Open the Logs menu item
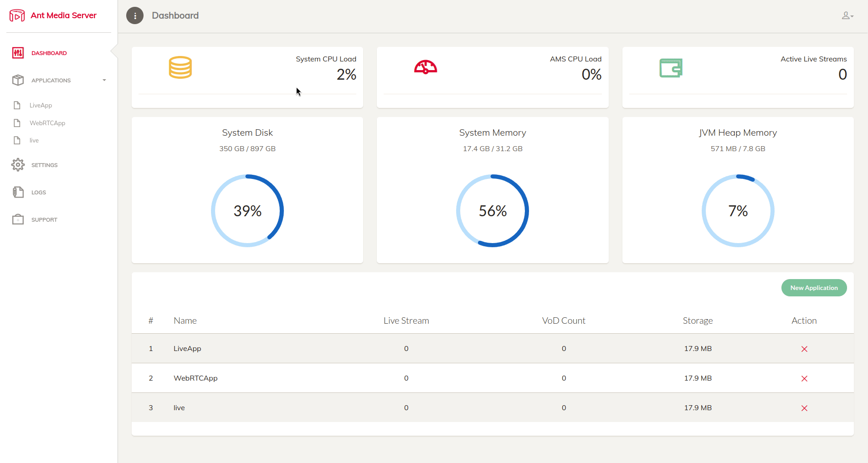 pos(39,193)
